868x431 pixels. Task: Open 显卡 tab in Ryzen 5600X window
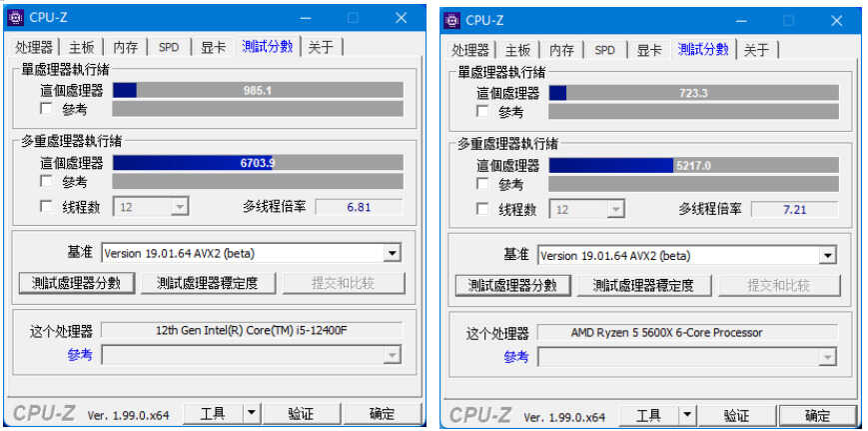click(x=649, y=50)
